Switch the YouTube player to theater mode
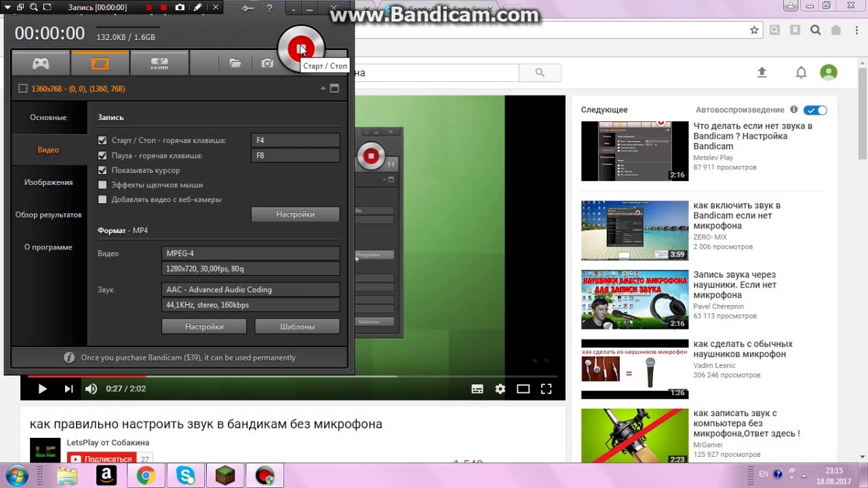The width and height of the screenshot is (868, 488). [523, 389]
